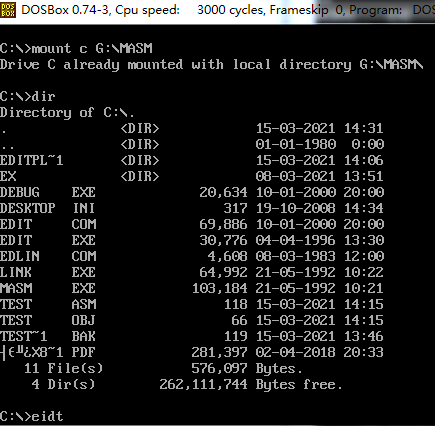The width and height of the screenshot is (435, 426).
Task: Click the DEBUG EXE file name
Action: (x=48, y=192)
